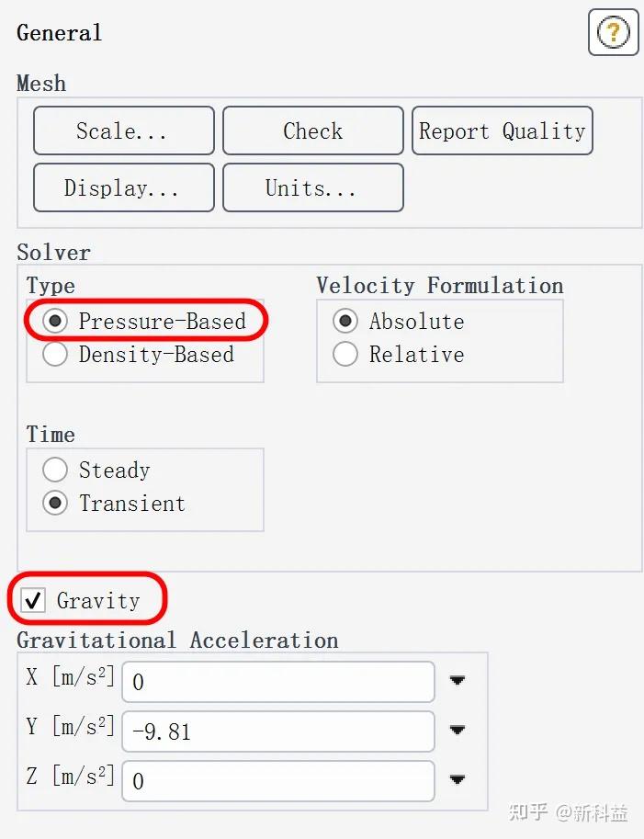Toggle the Gravity checkbox
Viewport: 644px width, 839px height.
[x=34, y=601]
